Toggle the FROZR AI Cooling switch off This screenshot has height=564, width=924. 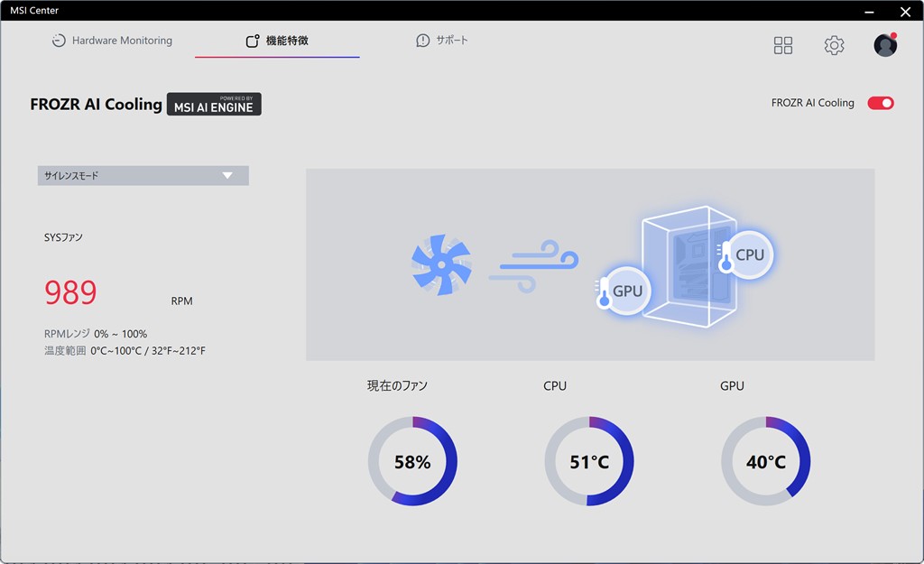[881, 103]
